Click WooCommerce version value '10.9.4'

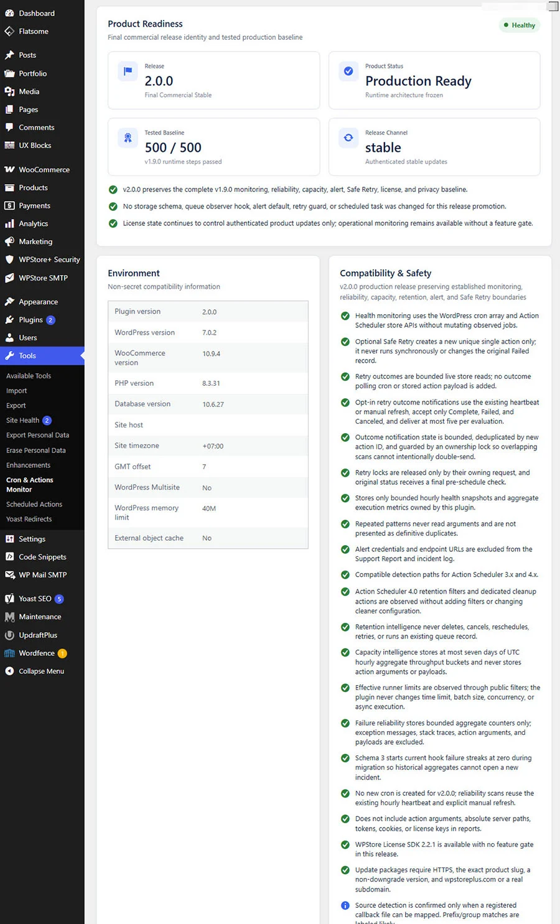click(211, 354)
